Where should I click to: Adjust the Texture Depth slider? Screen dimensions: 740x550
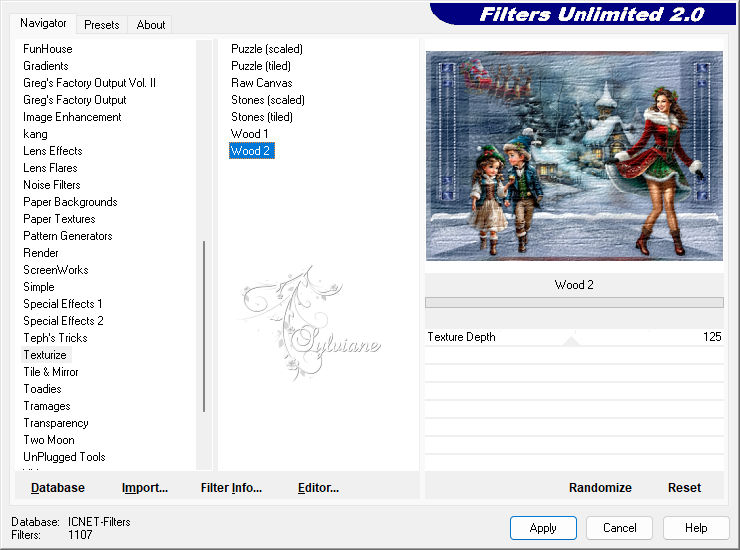(571, 341)
